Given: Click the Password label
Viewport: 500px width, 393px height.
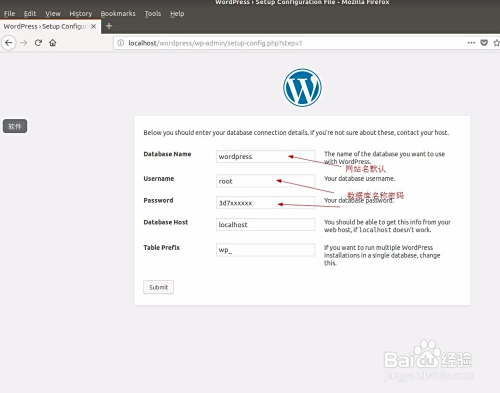Looking at the screenshot, I should tap(158, 200).
